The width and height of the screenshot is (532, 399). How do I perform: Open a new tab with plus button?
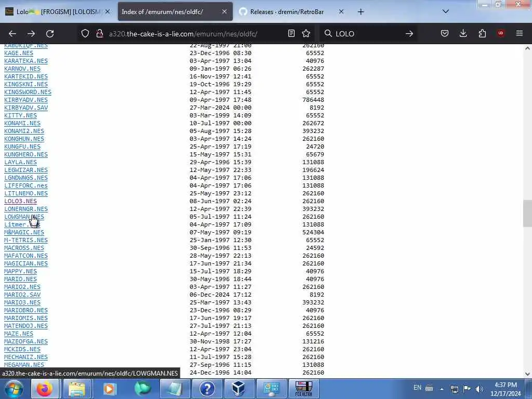click(361, 12)
